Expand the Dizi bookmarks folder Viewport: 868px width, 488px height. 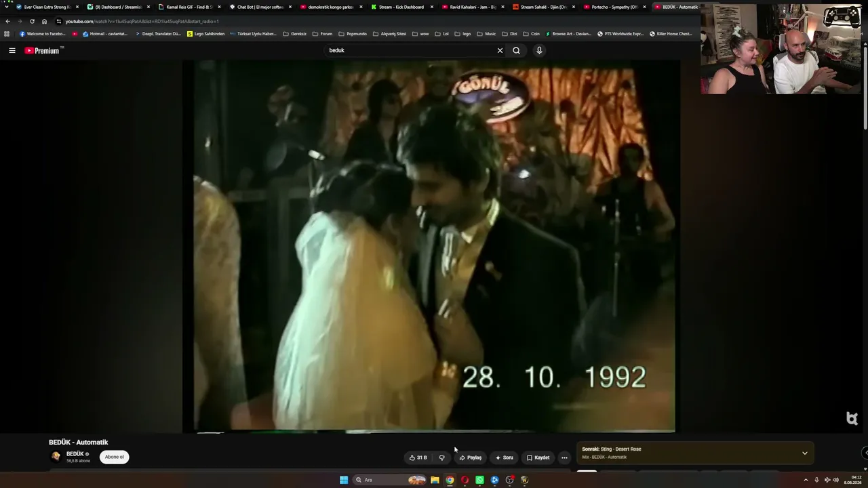pos(509,34)
